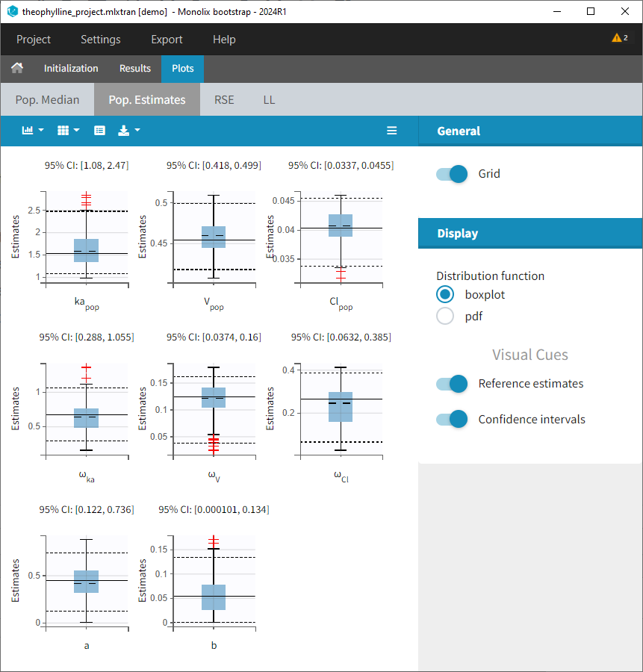Select the pdf distribution function
The width and height of the screenshot is (643, 672).
click(x=445, y=316)
